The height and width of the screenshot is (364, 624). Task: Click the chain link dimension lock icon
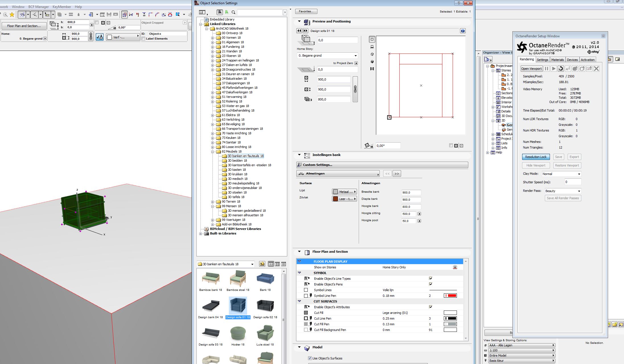pyautogui.click(x=355, y=89)
